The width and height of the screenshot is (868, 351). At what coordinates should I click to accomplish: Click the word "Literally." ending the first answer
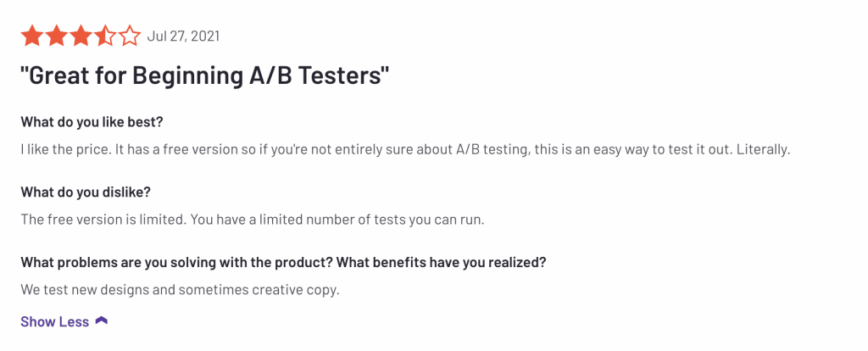[763, 148]
